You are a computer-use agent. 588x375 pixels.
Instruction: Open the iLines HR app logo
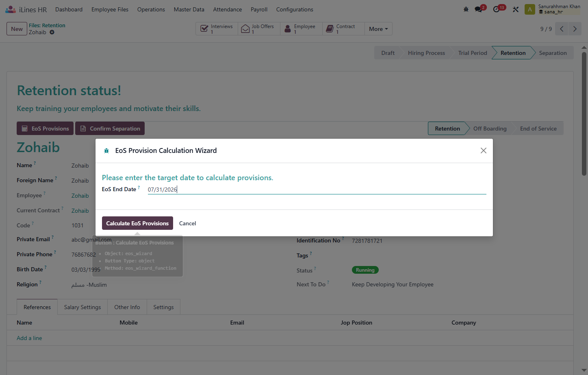click(x=26, y=9)
